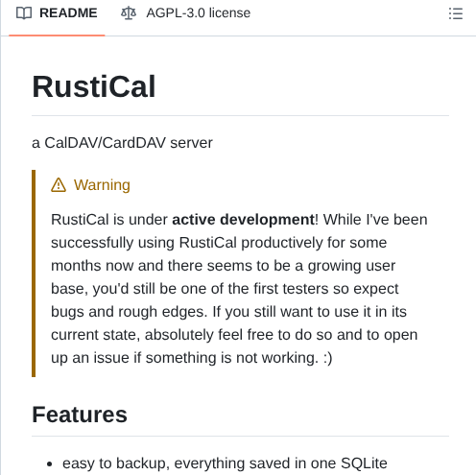Click the text 'base, you'd still be one'

pos(130,289)
